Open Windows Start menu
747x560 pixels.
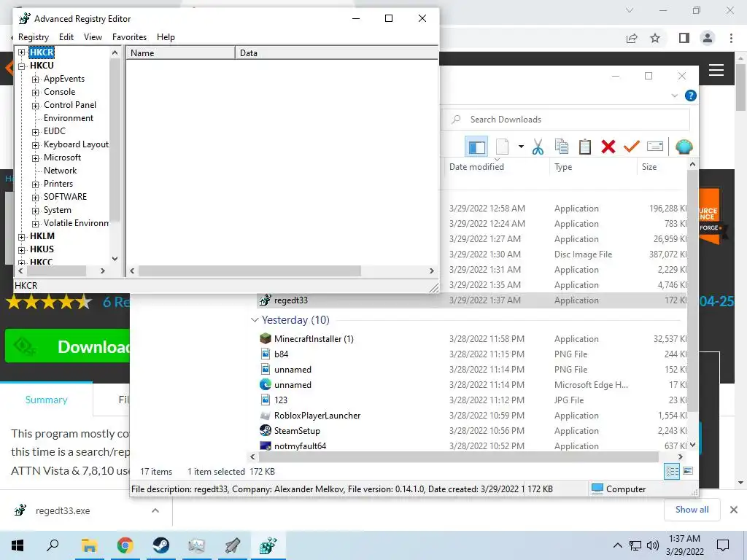click(18, 545)
